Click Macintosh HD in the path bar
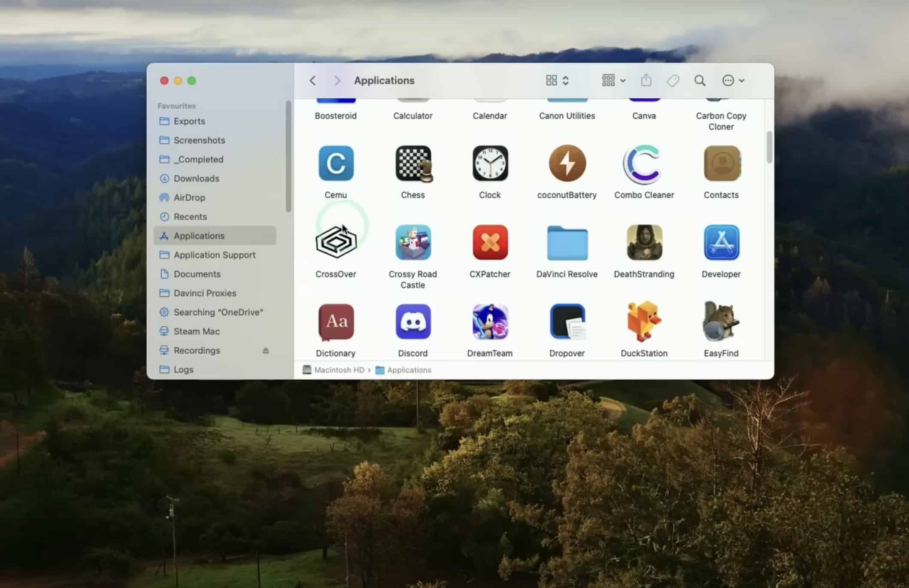Image resolution: width=909 pixels, height=588 pixels. 339,370
